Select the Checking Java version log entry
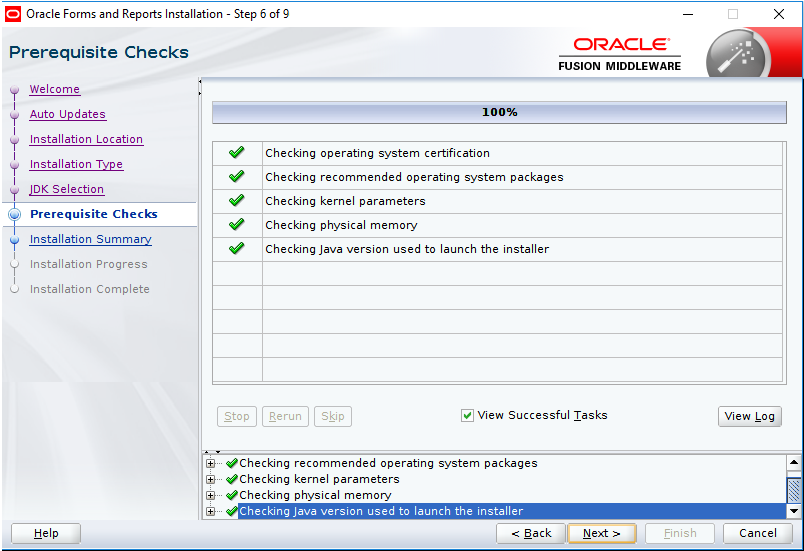 [380, 512]
